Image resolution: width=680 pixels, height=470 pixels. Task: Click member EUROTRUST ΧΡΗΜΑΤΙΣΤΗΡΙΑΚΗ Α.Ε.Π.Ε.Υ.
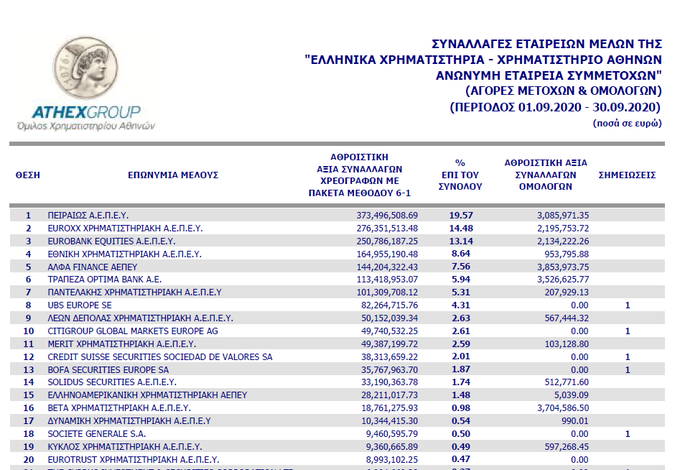[x=134, y=460]
